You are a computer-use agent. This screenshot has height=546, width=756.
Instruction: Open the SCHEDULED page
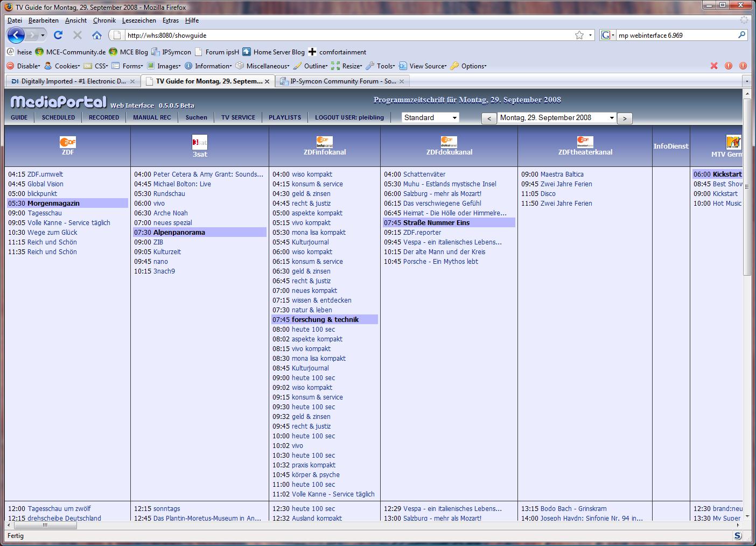[58, 117]
